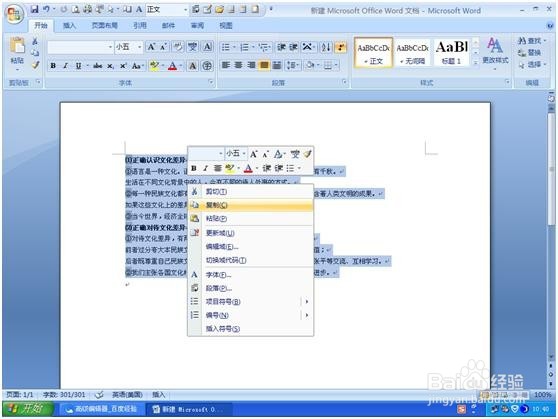The image size is (558, 419).
Task: Apply red font color in ribbon
Action: (x=172, y=66)
